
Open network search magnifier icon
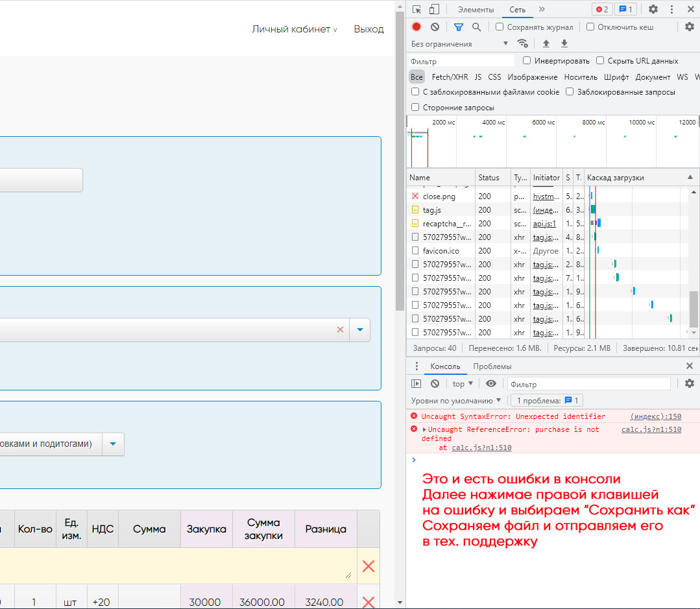477,27
